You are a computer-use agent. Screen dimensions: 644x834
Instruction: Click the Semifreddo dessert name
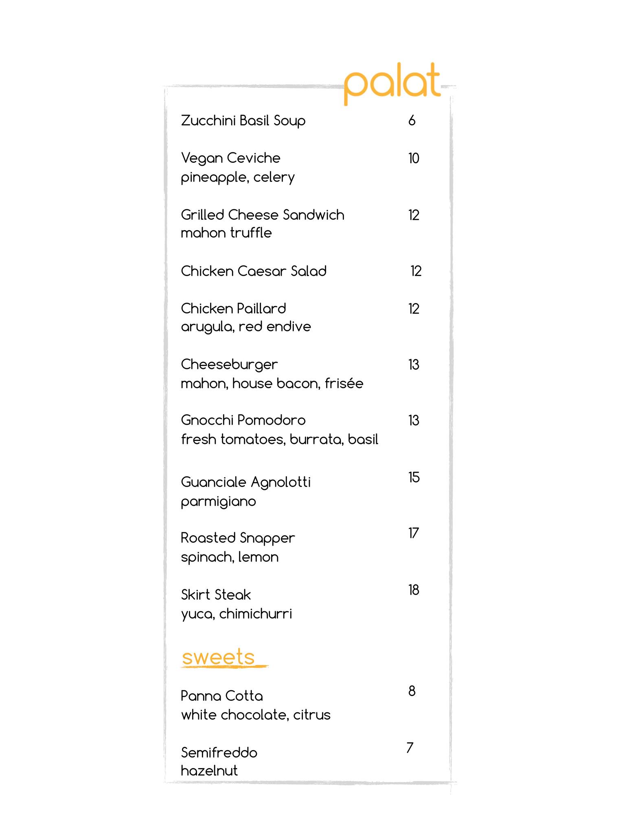click(219, 753)
